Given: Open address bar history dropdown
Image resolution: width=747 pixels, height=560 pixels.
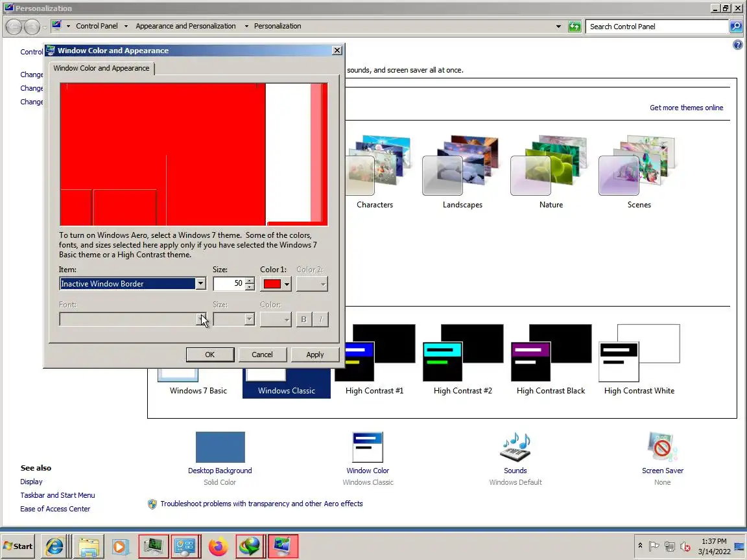Looking at the screenshot, I should tap(558, 26).
